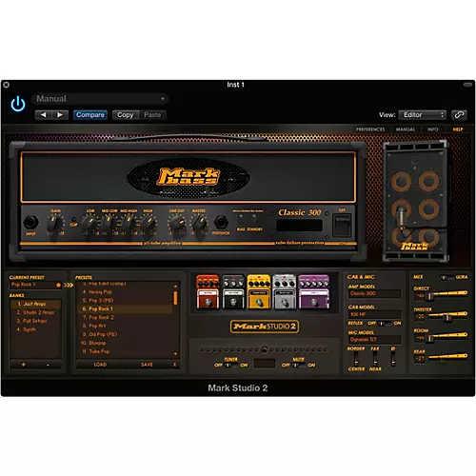The image size is (476, 476).
Task: Toggle the Mute off/on switch
Action: pyautogui.click(x=299, y=365)
